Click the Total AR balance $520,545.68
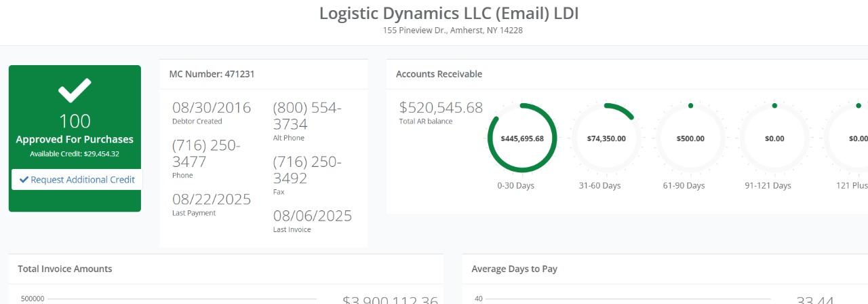Viewport: 868px width, 304px height. point(441,107)
